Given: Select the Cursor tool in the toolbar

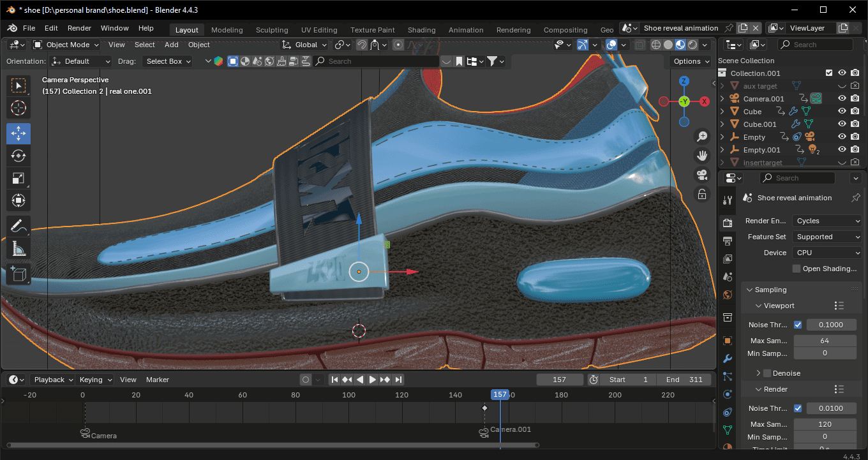Looking at the screenshot, I should (19, 108).
